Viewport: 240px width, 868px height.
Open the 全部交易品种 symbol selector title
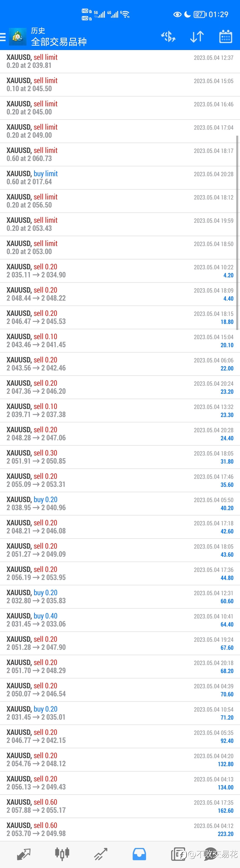59,42
